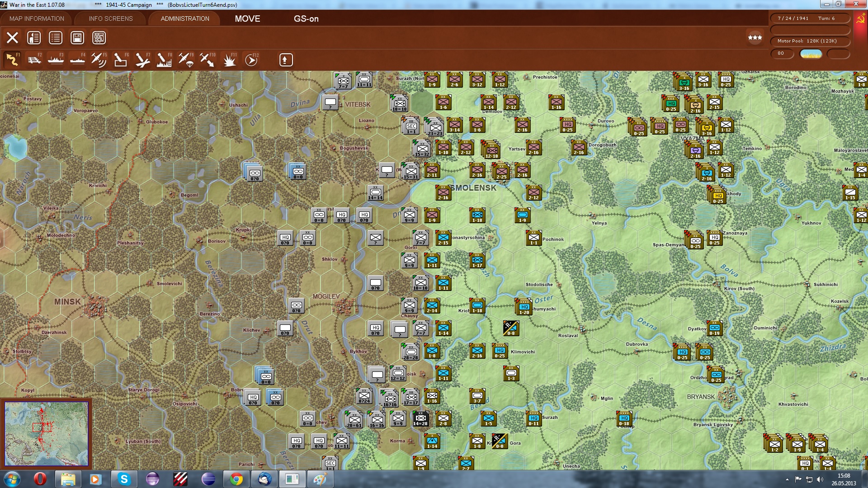This screenshot has height=488, width=868.
Task: Open Google Chrome from the taskbar
Action: coord(236,479)
